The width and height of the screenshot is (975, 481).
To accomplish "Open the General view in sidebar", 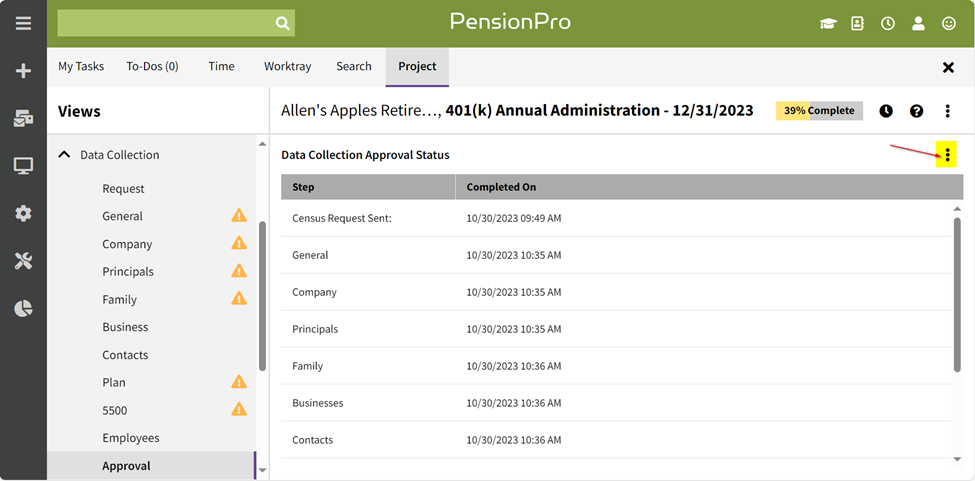I will [122, 216].
